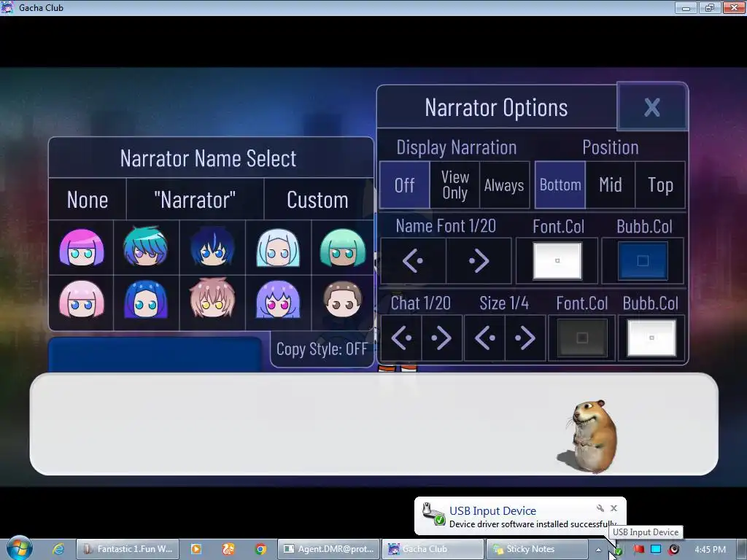747x560 pixels.
Task: Set narration position to Mid
Action: 611,184
